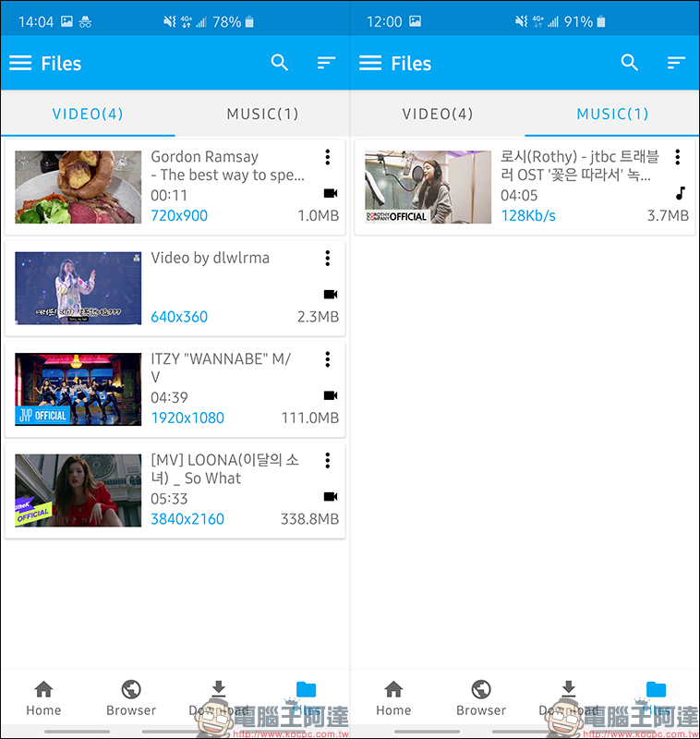This screenshot has height=739, width=700.
Task: Play Video by dlwlrma thumbnail
Action: (x=78, y=288)
